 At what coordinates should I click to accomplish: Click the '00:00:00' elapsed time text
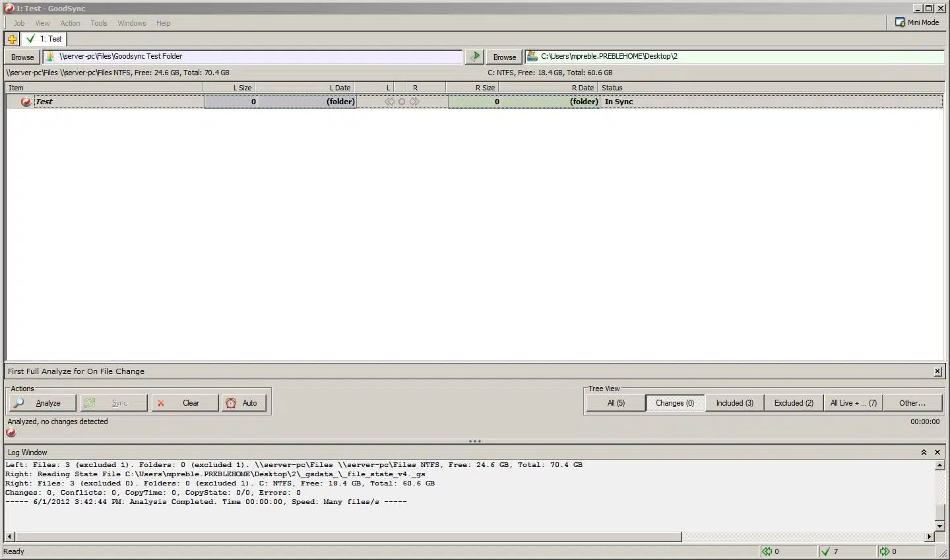click(925, 421)
